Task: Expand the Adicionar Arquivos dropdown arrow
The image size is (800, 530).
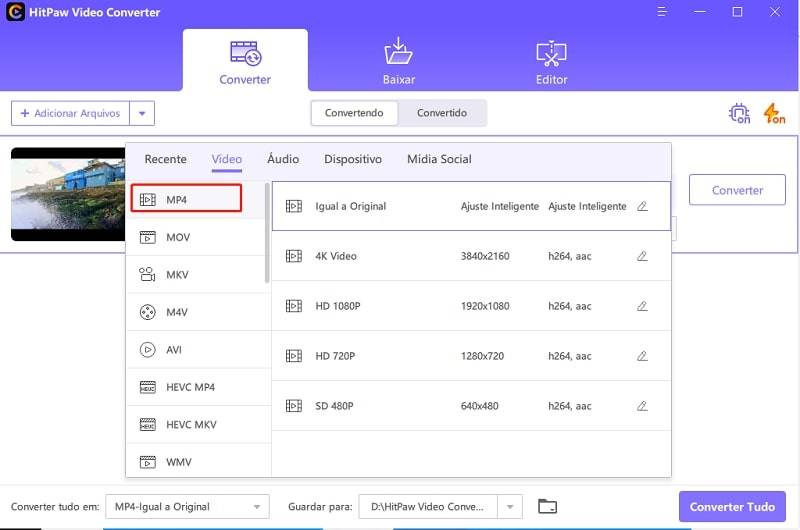Action: coord(142,113)
